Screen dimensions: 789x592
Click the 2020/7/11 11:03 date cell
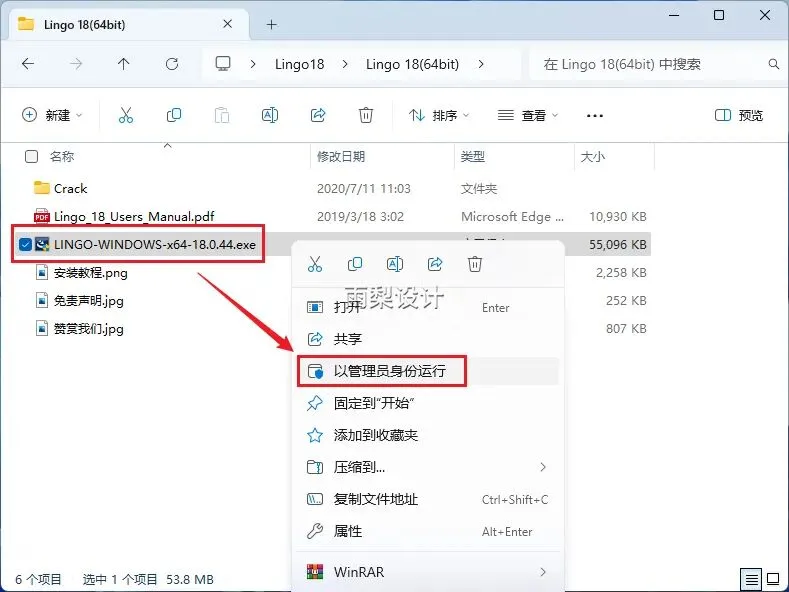click(364, 188)
